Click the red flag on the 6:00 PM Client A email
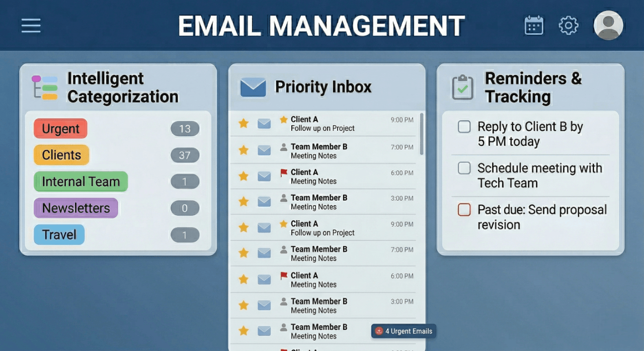 (x=284, y=172)
